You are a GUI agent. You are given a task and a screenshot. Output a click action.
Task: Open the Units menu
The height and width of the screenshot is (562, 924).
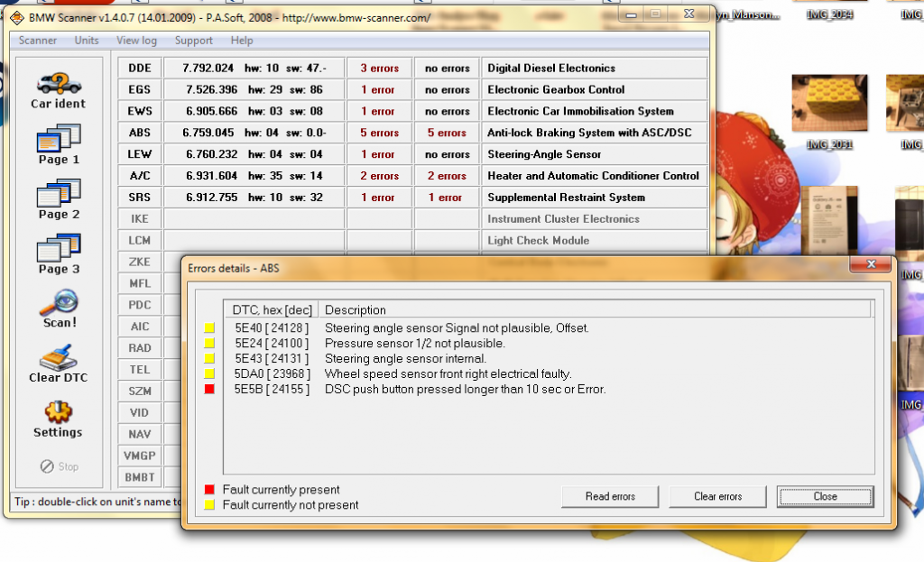[87, 40]
